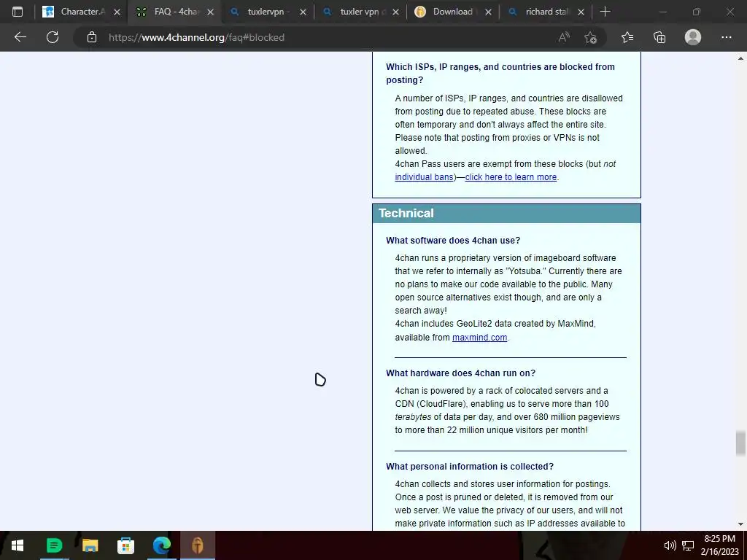Click scrollbar down arrow
Screen dimensions: 747x560
pyautogui.click(x=740, y=524)
